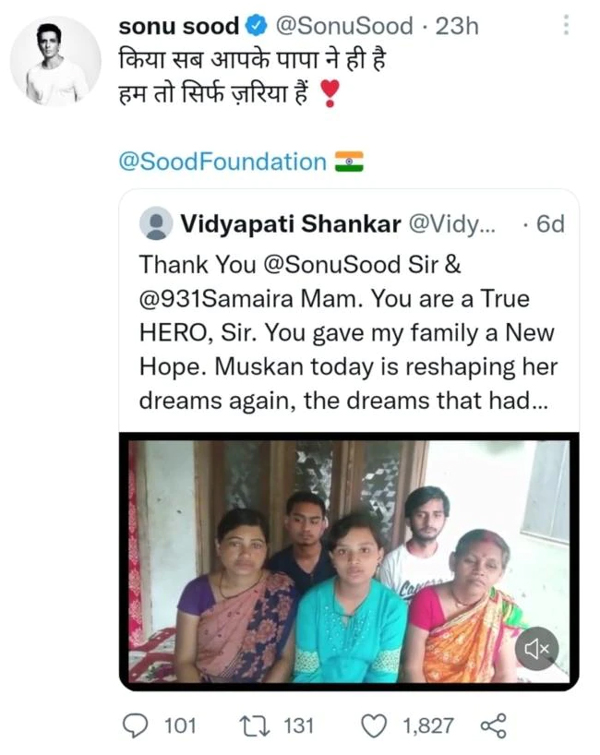Click Vidyapati Shankar's grey avatar icon
600x755 pixels.
pos(156,222)
